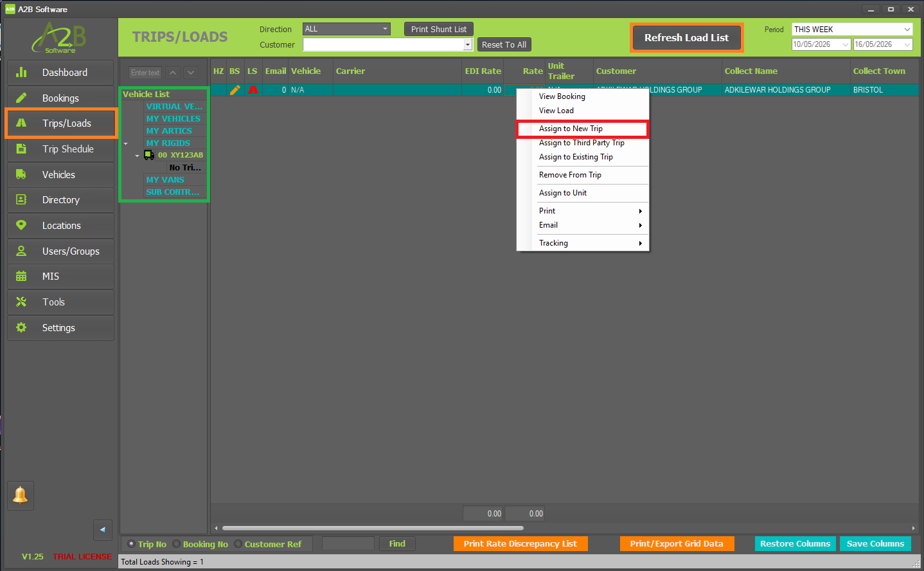Click the Bookings pencil icon in sidebar
Viewport: 924px width, 571px height.
[21, 98]
